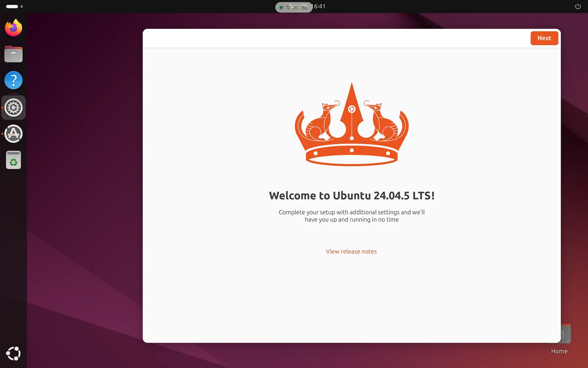Click the Welcome to Ubuntu 24.04.5 LTS heading
This screenshot has width=588, height=368.
click(352, 195)
